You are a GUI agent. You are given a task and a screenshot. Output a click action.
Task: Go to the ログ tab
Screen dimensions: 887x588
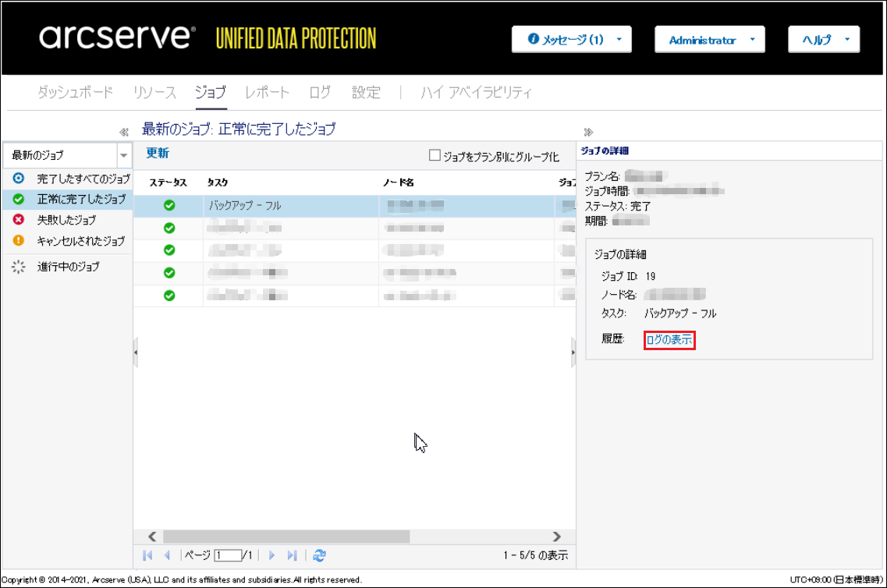320,92
